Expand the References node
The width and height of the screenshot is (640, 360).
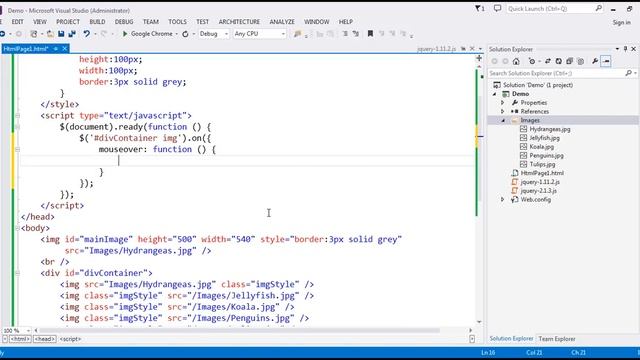503,111
